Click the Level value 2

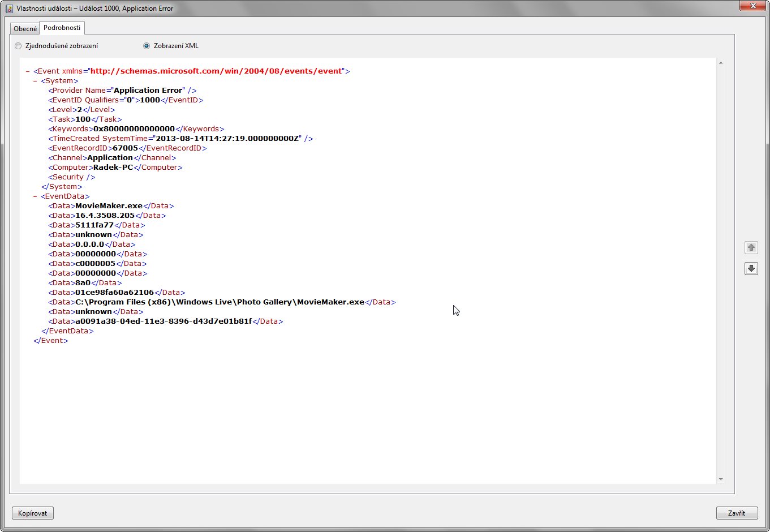point(80,110)
